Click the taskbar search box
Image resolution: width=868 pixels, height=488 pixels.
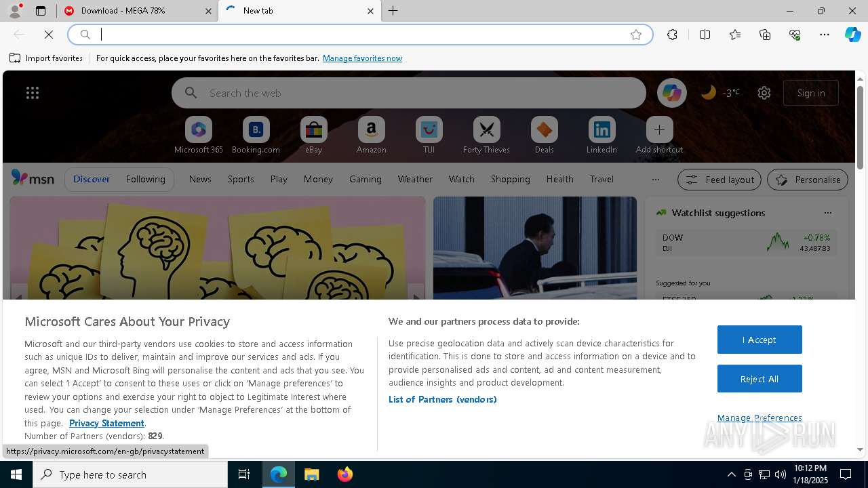[x=130, y=474]
